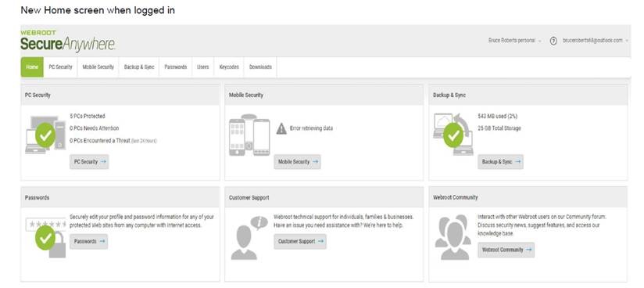
Task: Open the Downloads tab
Action: tap(260, 67)
